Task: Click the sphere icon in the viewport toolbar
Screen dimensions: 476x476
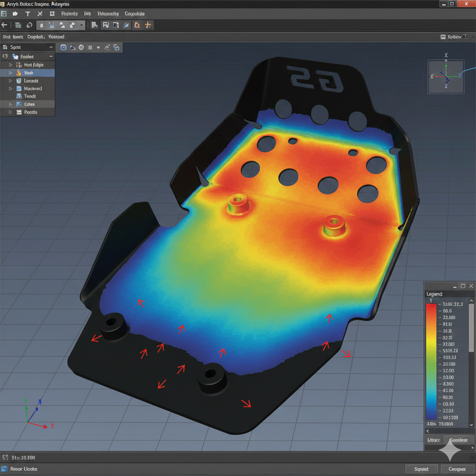Action: [x=73, y=47]
